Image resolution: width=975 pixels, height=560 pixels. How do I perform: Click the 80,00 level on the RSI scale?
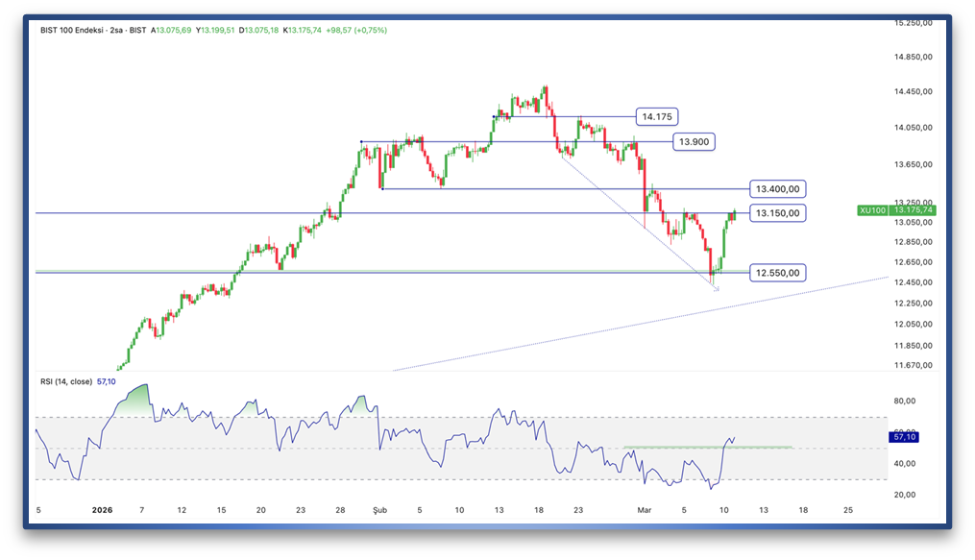pyautogui.click(x=907, y=402)
